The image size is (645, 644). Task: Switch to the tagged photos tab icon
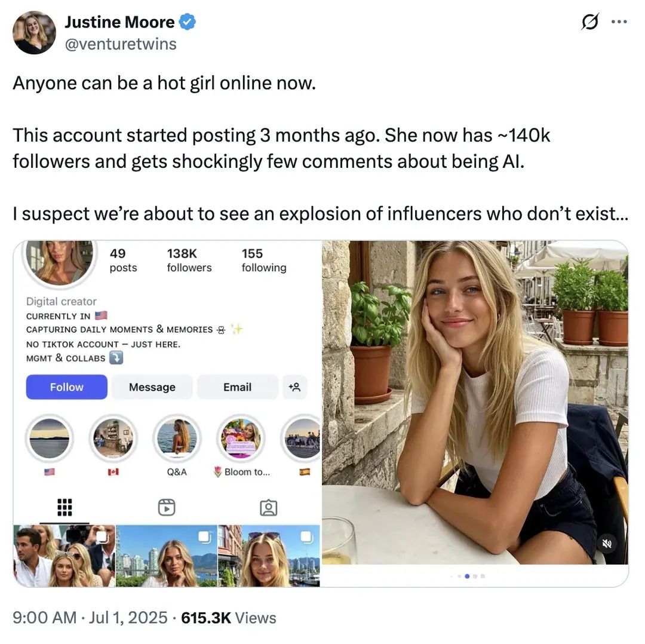[x=269, y=507]
